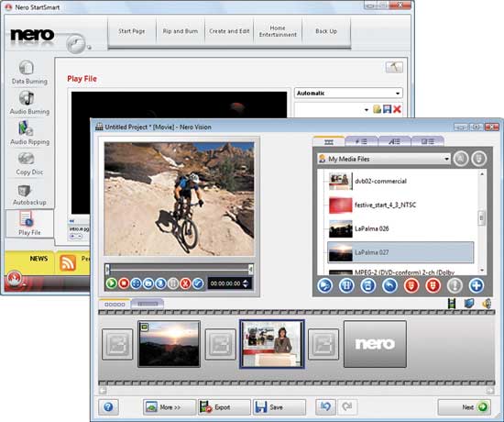The width and height of the screenshot is (504, 422).
Task: Click the green Play button under the preview
Action: pos(112,283)
